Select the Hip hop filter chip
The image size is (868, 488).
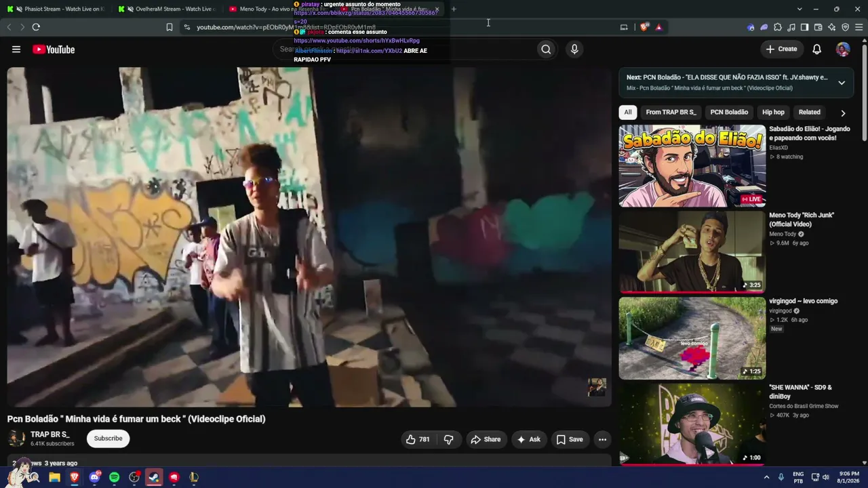coord(773,113)
